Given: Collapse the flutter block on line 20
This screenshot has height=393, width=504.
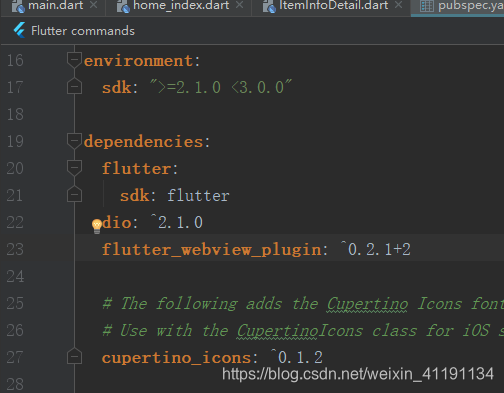Looking at the screenshot, I should pyautogui.click(x=74, y=168).
